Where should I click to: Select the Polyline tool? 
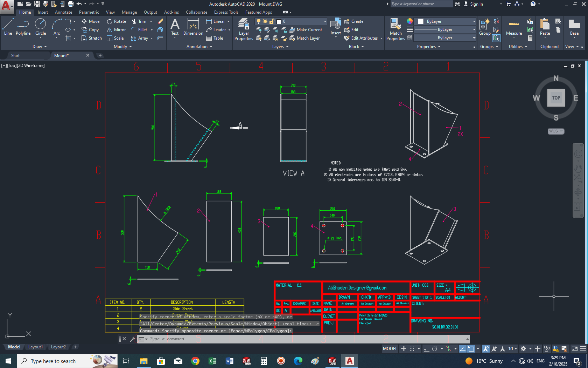tap(23, 27)
